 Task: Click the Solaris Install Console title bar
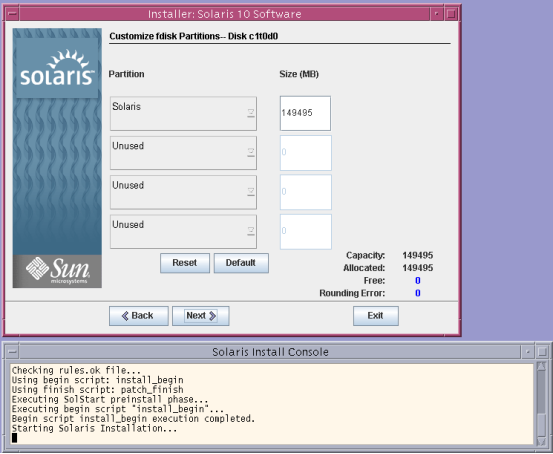(270, 352)
